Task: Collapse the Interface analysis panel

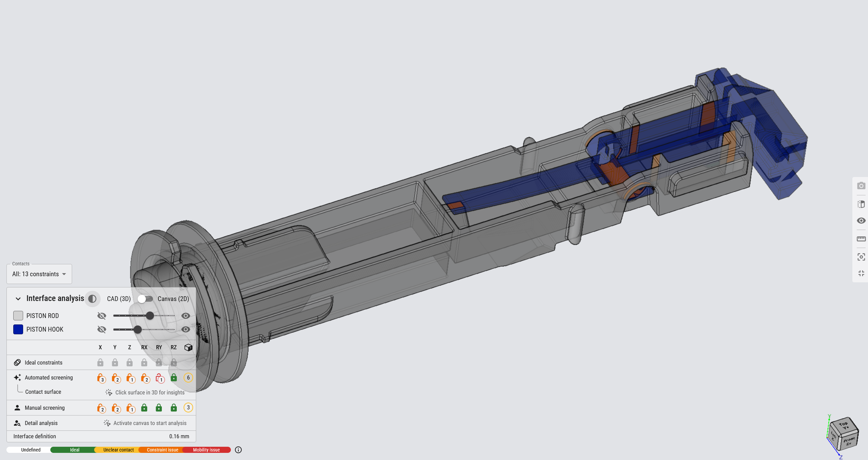Action: (18, 299)
